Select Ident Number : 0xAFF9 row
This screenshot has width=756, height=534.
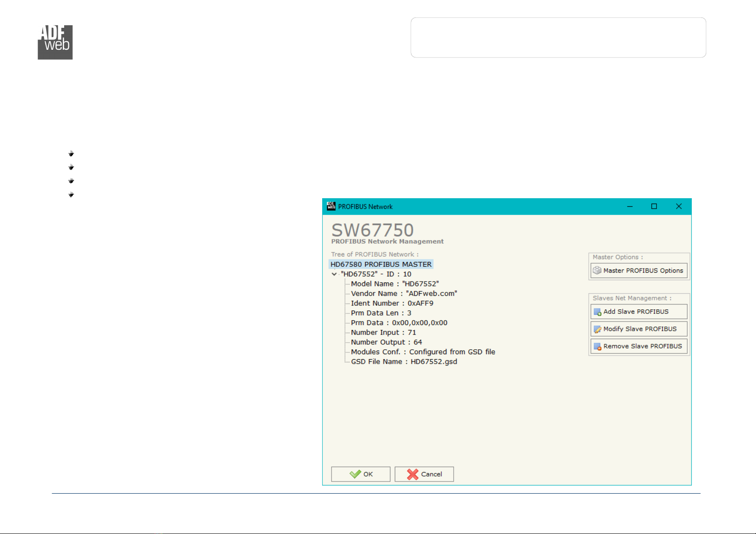click(x=392, y=304)
